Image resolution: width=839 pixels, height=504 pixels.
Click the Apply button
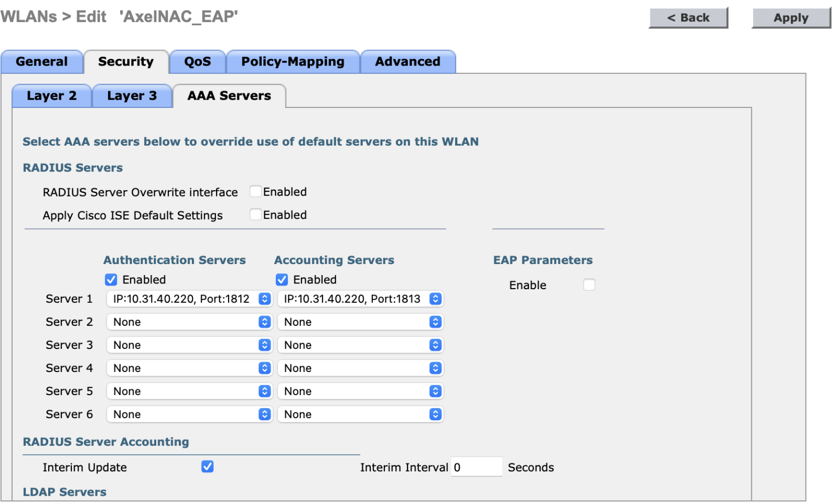click(791, 18)
